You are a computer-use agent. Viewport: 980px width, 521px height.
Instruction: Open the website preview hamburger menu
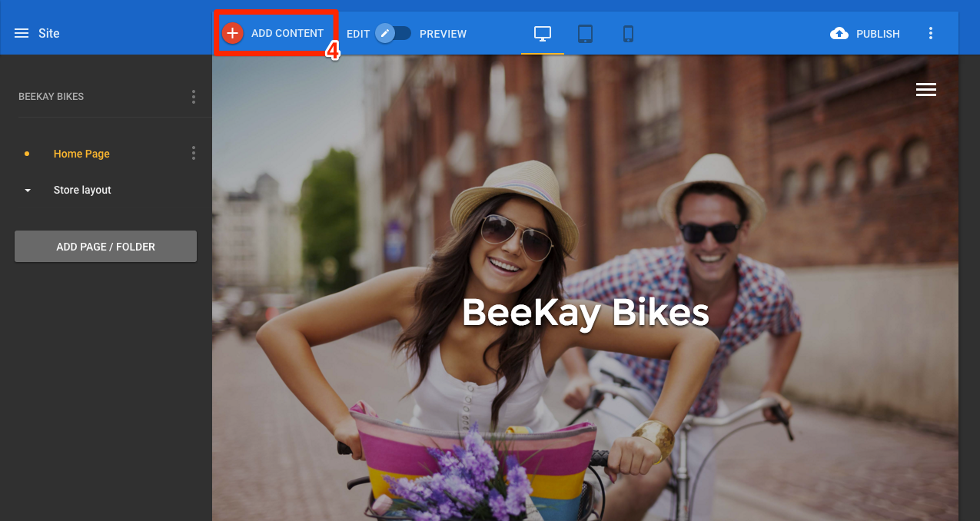tap(926, 90)
